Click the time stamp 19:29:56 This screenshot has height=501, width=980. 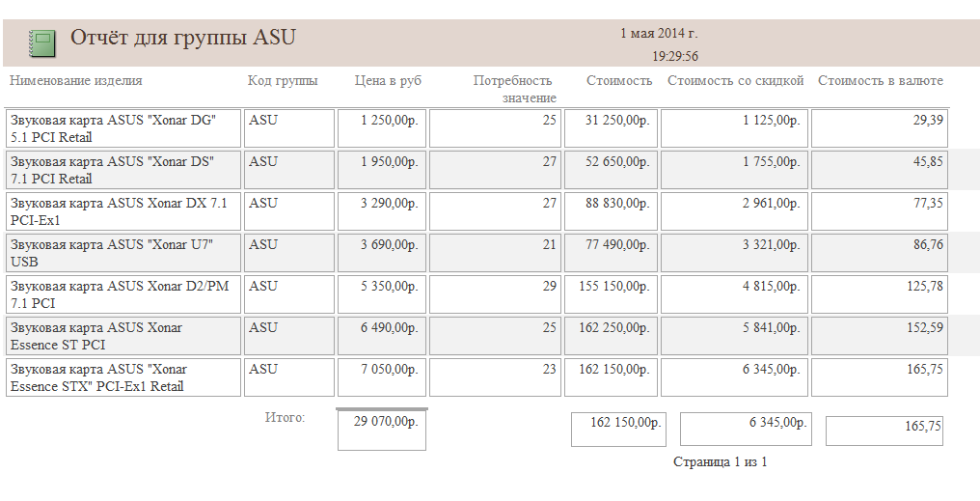click(675, 56)
